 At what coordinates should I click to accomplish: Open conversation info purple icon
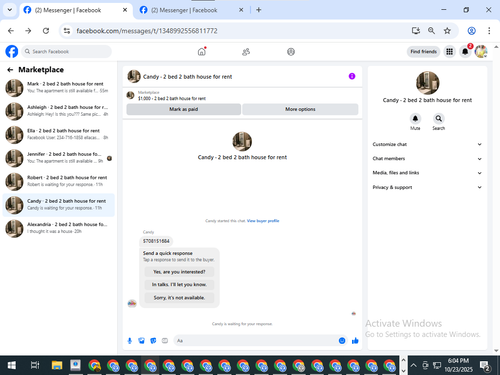point(352,76)
